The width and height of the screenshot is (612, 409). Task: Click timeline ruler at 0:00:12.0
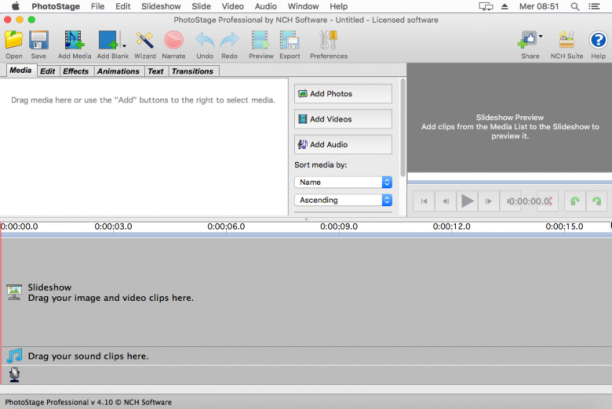point(452,227)
